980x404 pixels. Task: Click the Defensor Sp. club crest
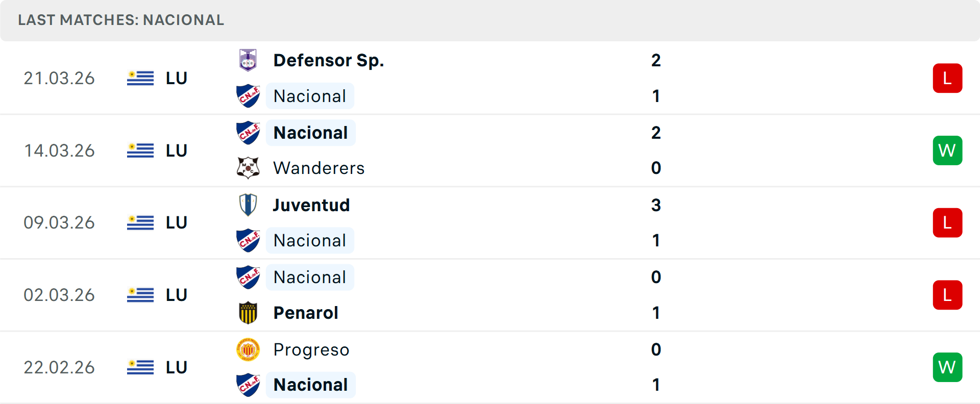[x=248, y=60]
